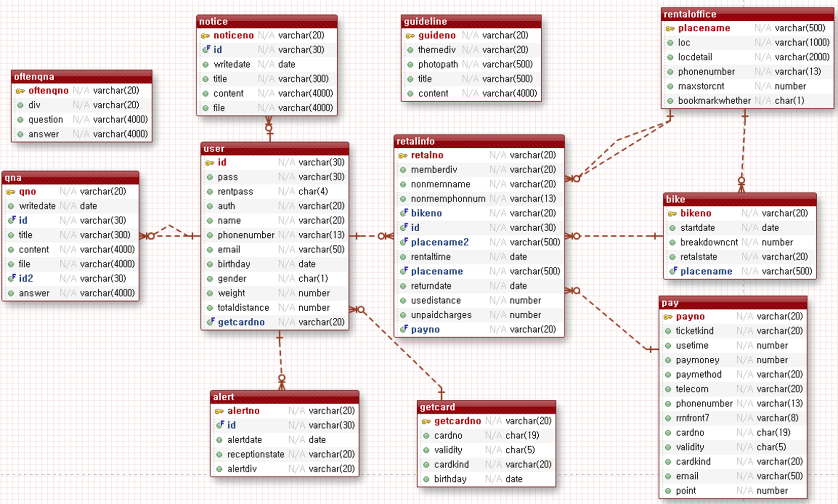Click the breakdowncnt column in bike table
838x504 pixels.
point(740,242)
